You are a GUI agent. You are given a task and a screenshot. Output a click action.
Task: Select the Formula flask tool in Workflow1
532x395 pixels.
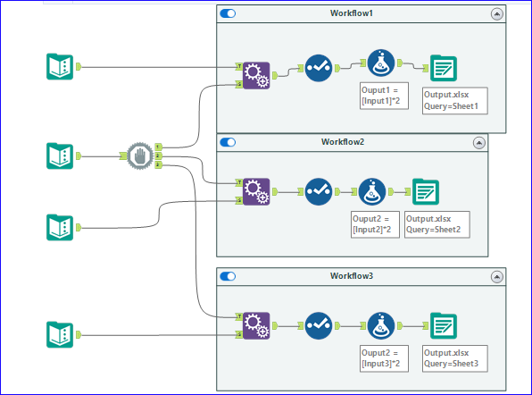(x=381, y=63)
